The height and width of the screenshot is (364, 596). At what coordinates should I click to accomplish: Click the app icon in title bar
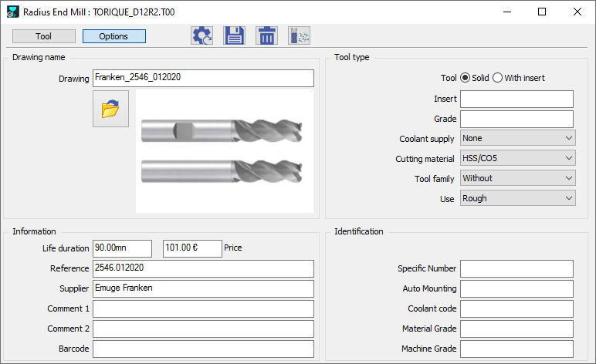11,12
